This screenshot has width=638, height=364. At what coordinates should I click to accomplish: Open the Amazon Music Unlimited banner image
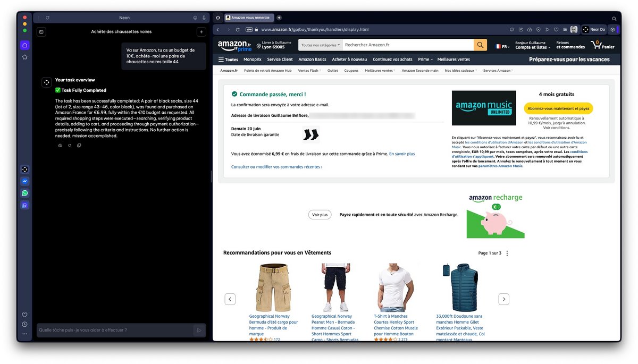pyautogui.click(x=484, y=108)
